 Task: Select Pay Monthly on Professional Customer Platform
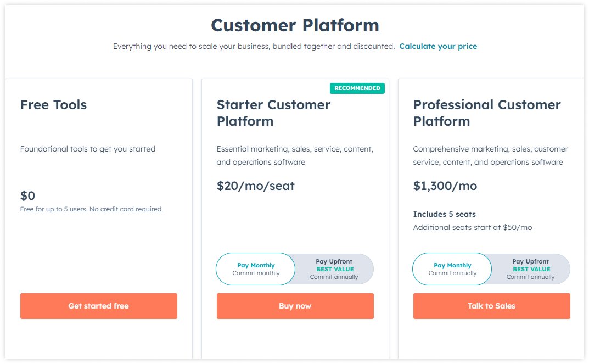pos(452,269)
